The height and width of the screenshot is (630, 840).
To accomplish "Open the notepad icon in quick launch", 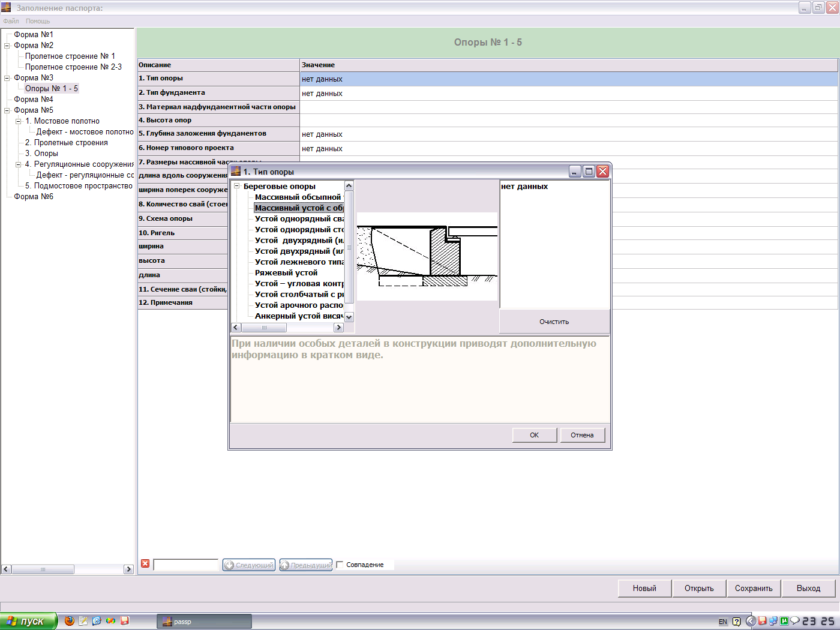I will click(83, 621).
